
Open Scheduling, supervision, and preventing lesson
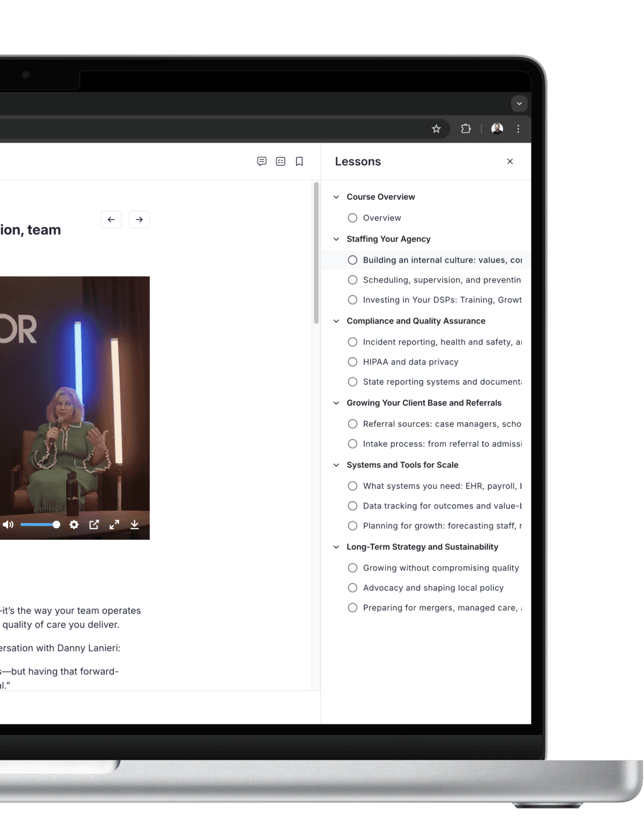(x=442, y=280)
